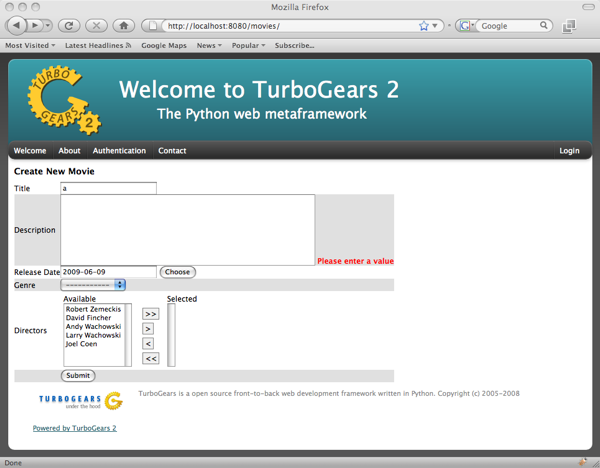This screenshot has width=600, height=468.
Task: Open the Authentication navigation tab
Action: 119,151
